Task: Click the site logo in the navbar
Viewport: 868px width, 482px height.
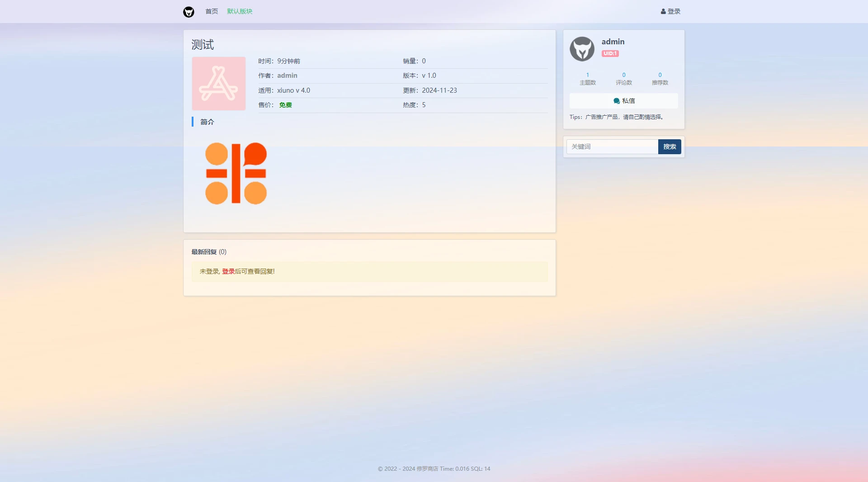Action: pos(189,12)
